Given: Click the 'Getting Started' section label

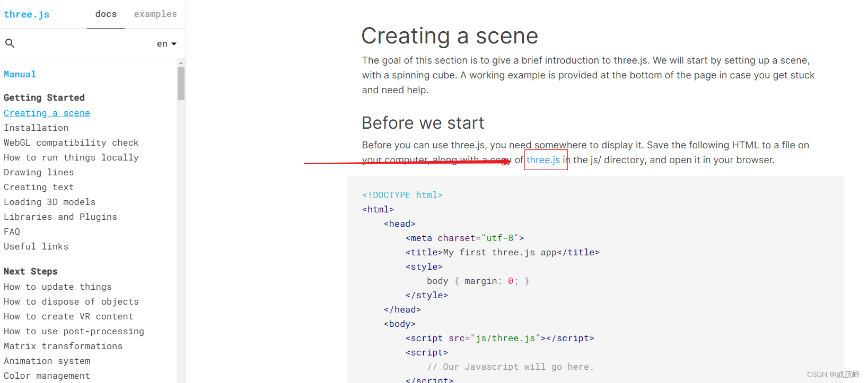Looking at the screenshot, I should 44,97.
